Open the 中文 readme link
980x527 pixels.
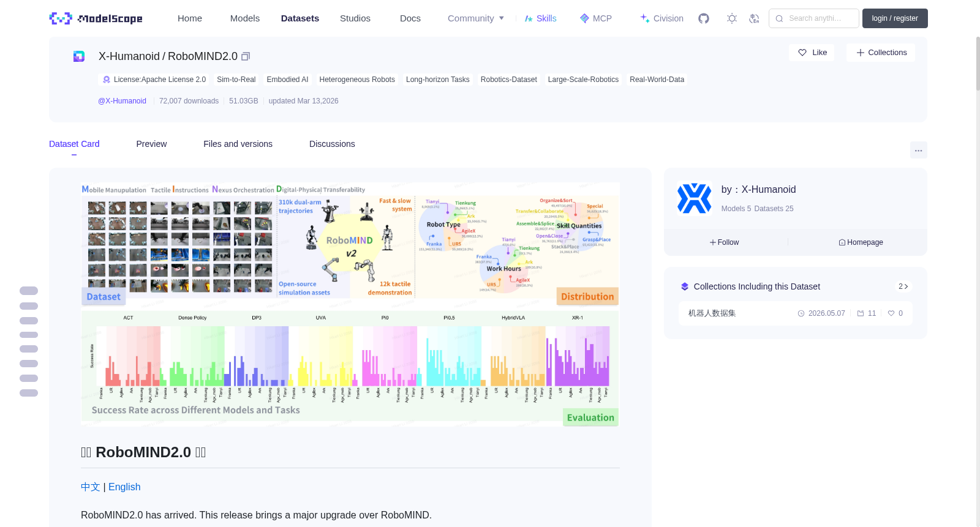tap(90, 487)
